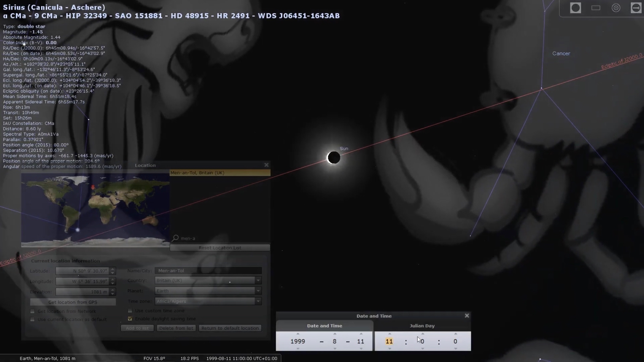Click the sensor frame rectangle icon
This screenshot has height=362, width=644.
tap(596, 8)
